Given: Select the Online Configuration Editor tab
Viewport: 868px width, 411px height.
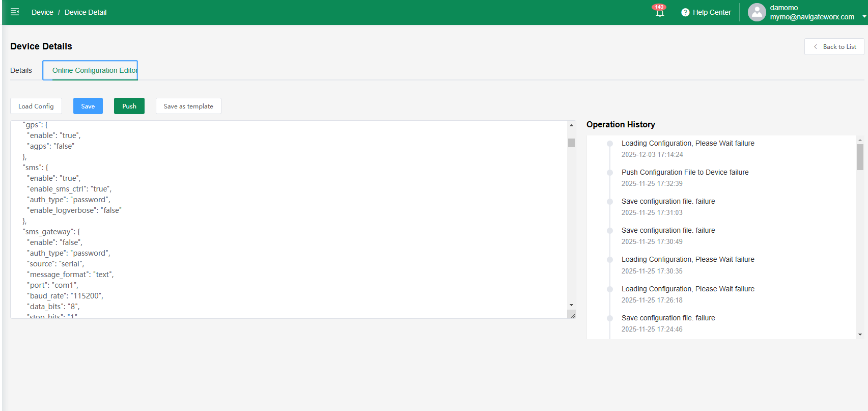Looking at the screenshot, I should pos(95,70).
